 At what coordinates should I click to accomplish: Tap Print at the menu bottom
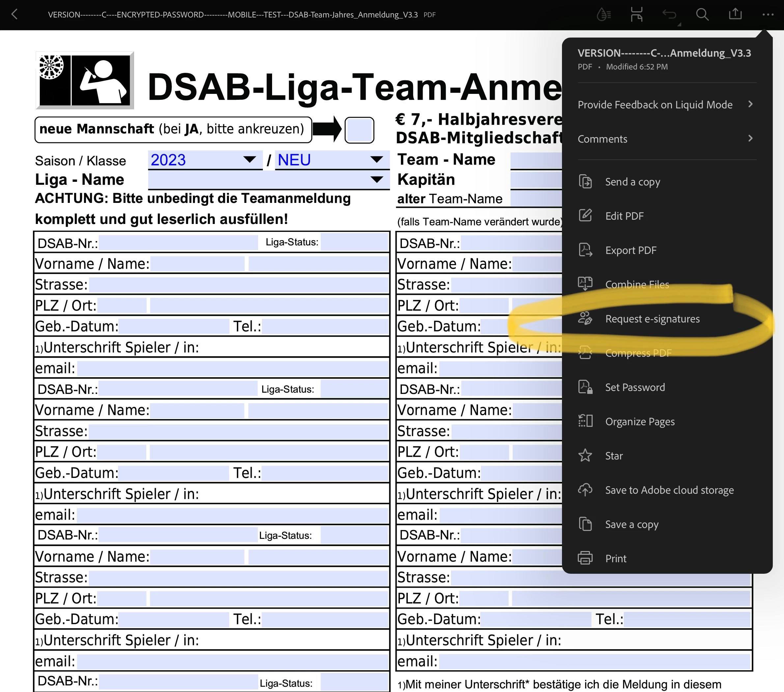pos(616,559)
